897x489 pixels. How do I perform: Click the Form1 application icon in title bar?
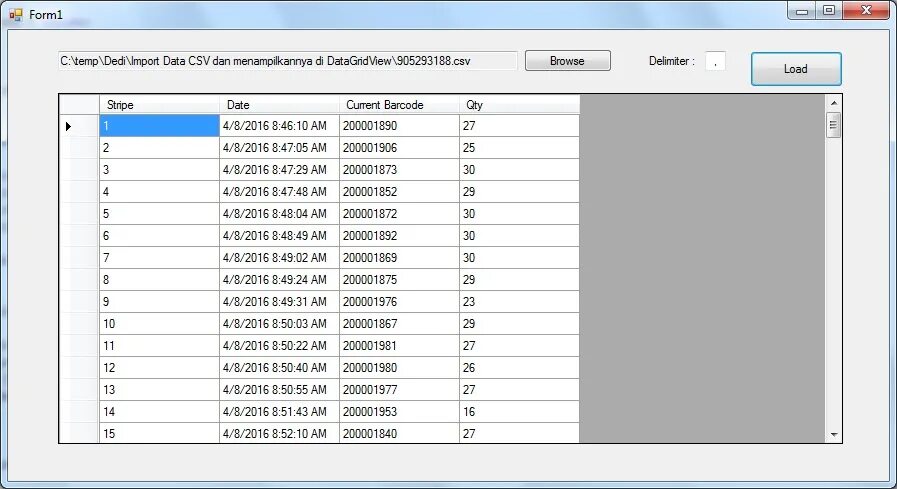pos(15,14)
